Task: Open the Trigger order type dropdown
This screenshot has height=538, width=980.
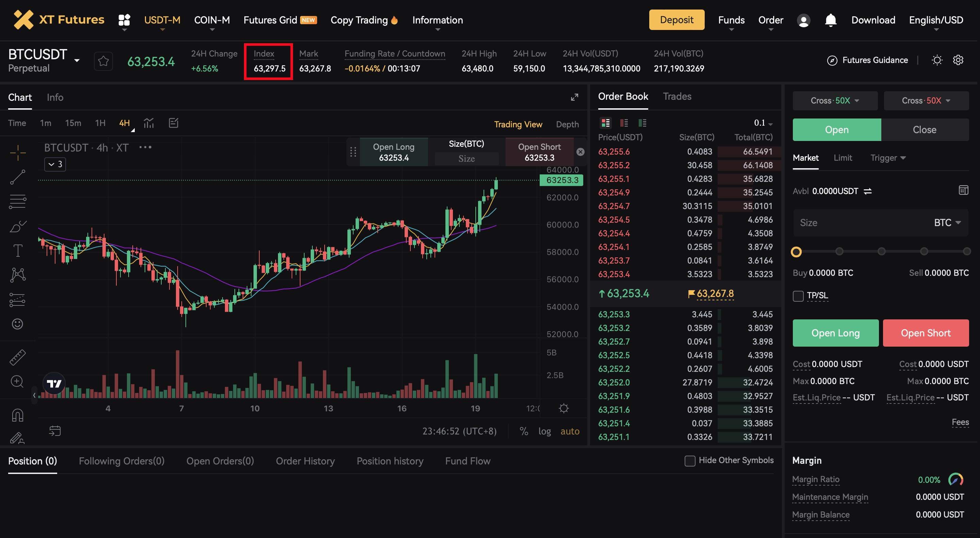Action: tap(887, 158)
